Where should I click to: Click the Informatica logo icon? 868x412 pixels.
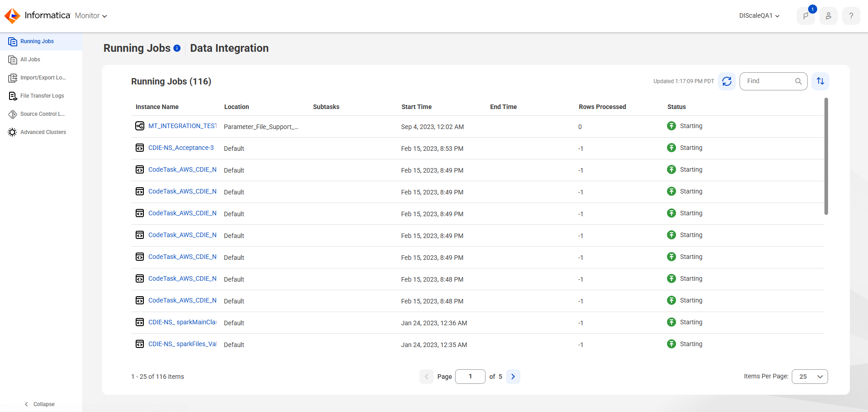pos(12,15)
